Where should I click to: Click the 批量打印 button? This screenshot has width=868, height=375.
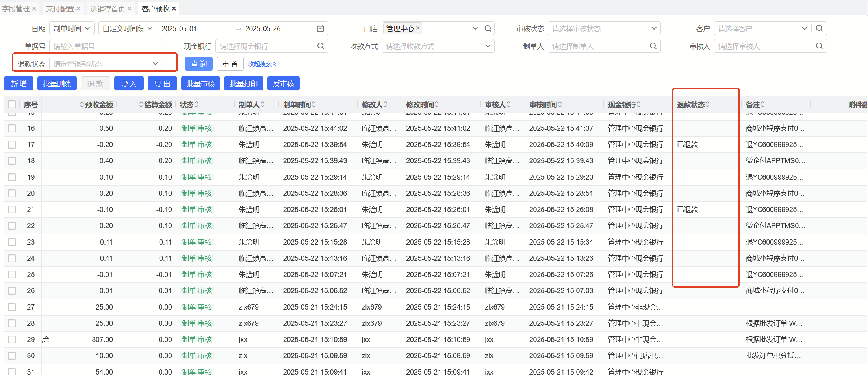[244, 84]
